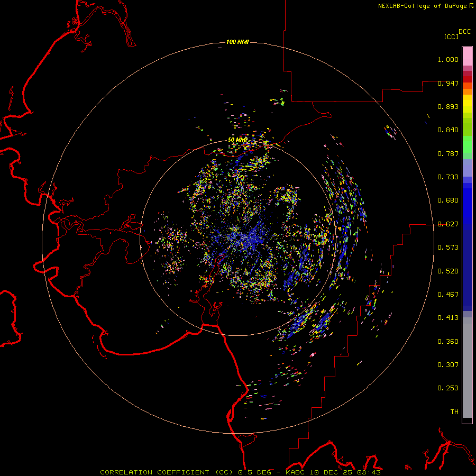The height and width of the screenshot is (476, 476).
Task: Select the 0.360 scale value
Action: 448,342
